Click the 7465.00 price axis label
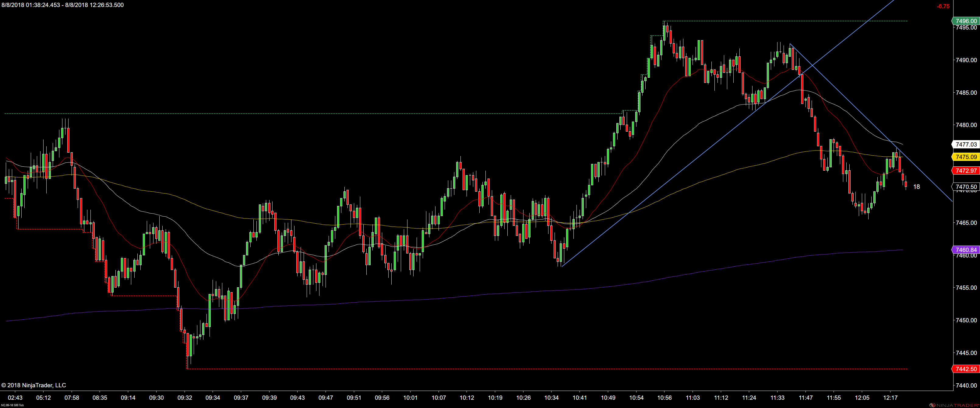Image resolution: width=980 pixels, height=408 pixels. (x=966, y=223)
